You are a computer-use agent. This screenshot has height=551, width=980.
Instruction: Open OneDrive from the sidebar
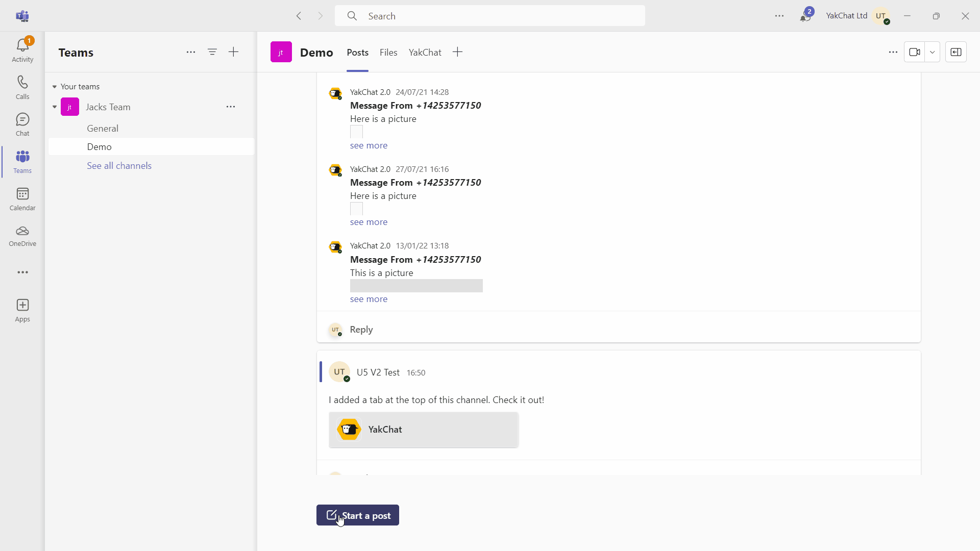(x=22, y=236)
